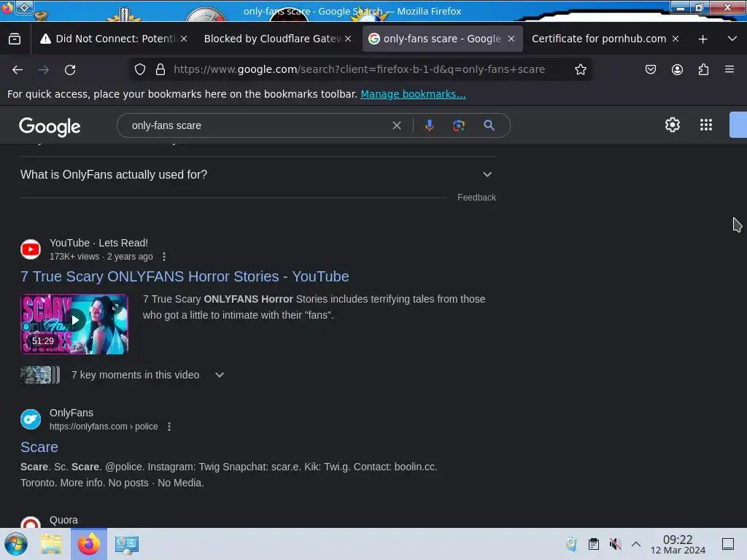This screenshot has height=560, width=747.
Task: Go back to the previous page
Action: click(x=18, y=69)
